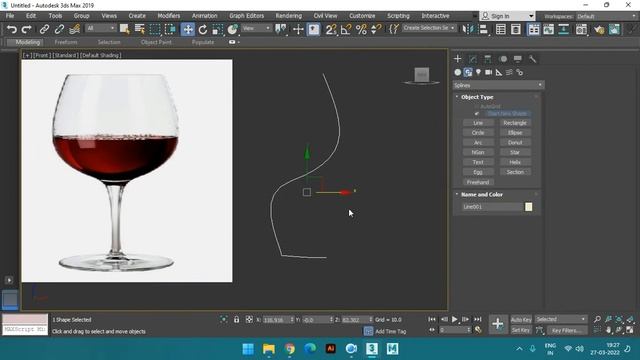This screenshot has height=360, width=640.
Task: Toggle the 3D Snaps button
Action: tap(331, 29)
